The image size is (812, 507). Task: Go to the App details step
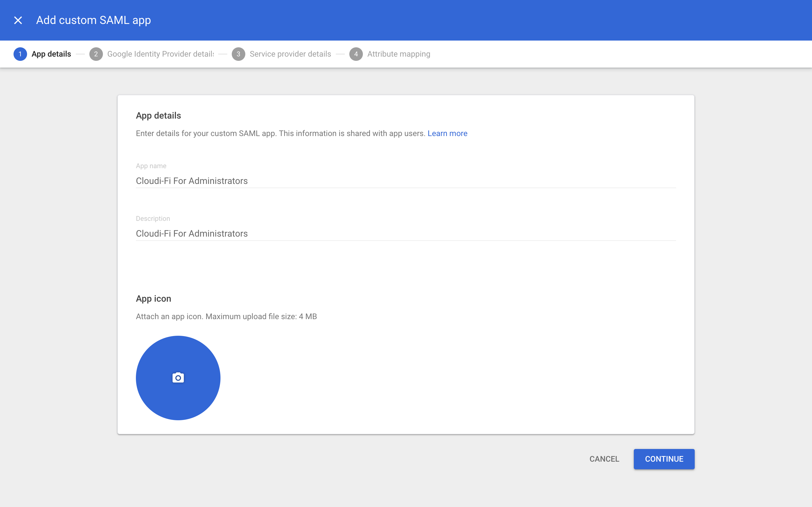[x=51, y=54]
